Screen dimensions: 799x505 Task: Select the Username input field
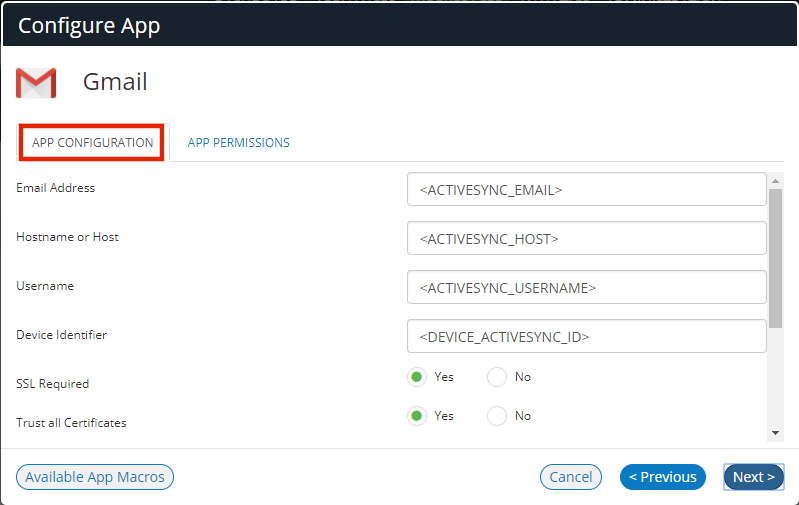pos(587,287)
